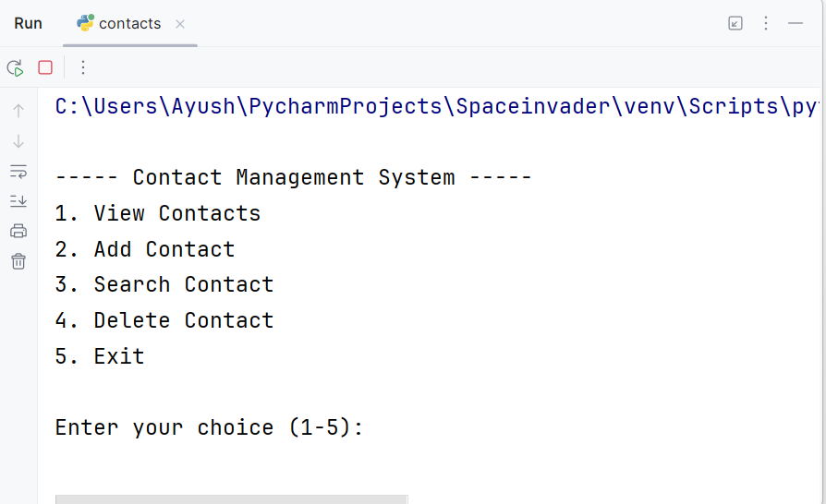The height and width of the screenshot is (504, 826).
Task: Click the Run tool window label
Action: (28, 24)
